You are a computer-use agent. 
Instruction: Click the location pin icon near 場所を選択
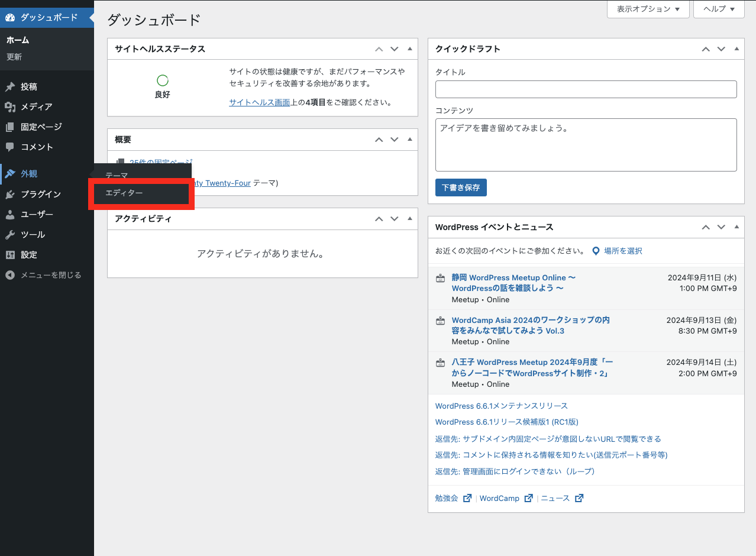(x=596, y=251)
